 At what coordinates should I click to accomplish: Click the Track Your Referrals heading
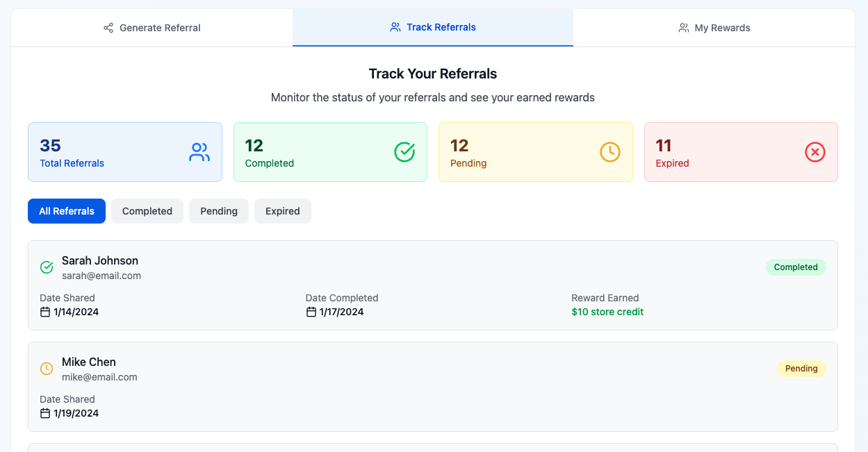pos(433,74)
